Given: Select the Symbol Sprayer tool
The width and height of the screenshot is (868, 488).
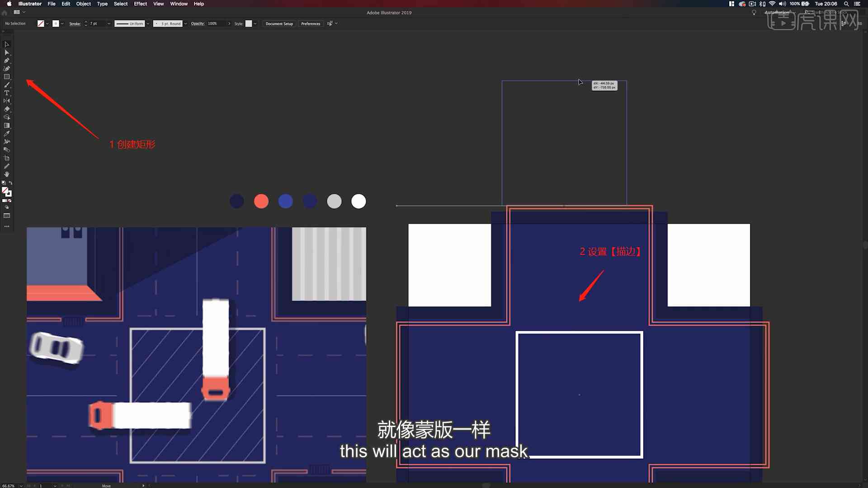Looking at the screenshot, I should tap(7, 142).
